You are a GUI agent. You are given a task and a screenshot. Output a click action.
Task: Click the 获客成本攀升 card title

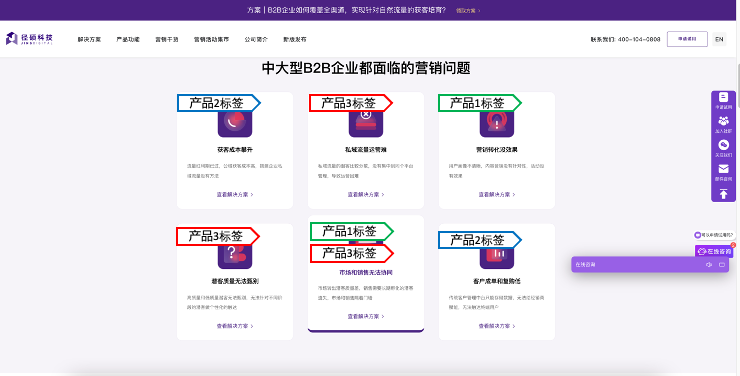tap(235, 150)
